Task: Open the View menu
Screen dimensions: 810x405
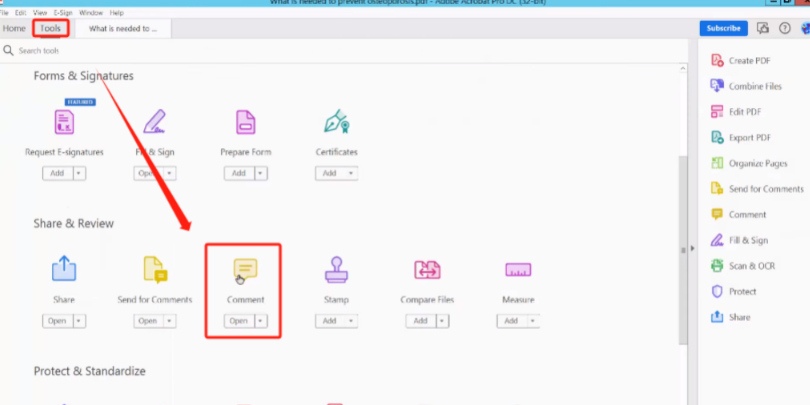Action: pyautogui.click(x=40, y=12)
